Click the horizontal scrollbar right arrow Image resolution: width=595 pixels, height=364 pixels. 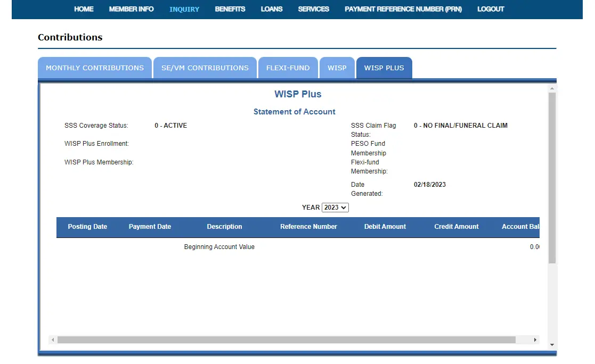(x=535, y=340)
